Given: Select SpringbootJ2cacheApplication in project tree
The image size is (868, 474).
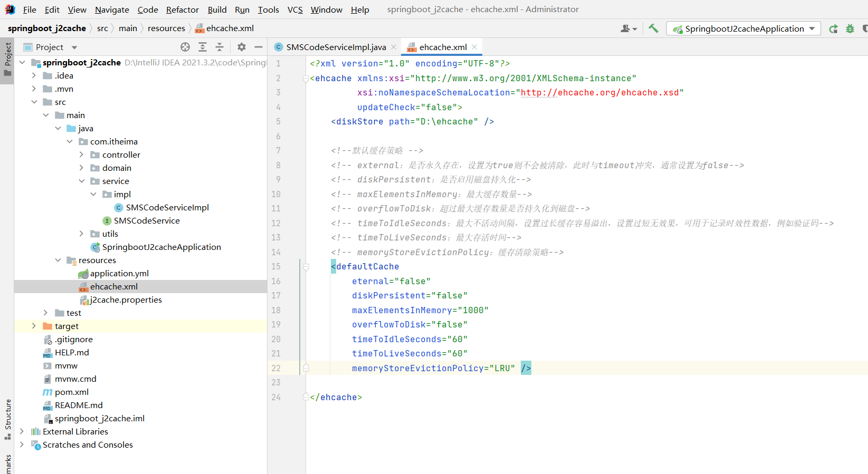Looking at the screenshot, I should 161,247.
